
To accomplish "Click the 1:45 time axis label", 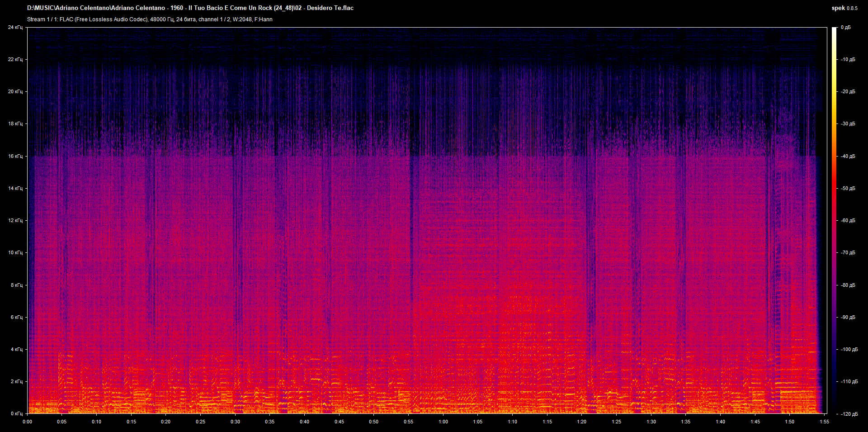I will (x=755, y=422).
